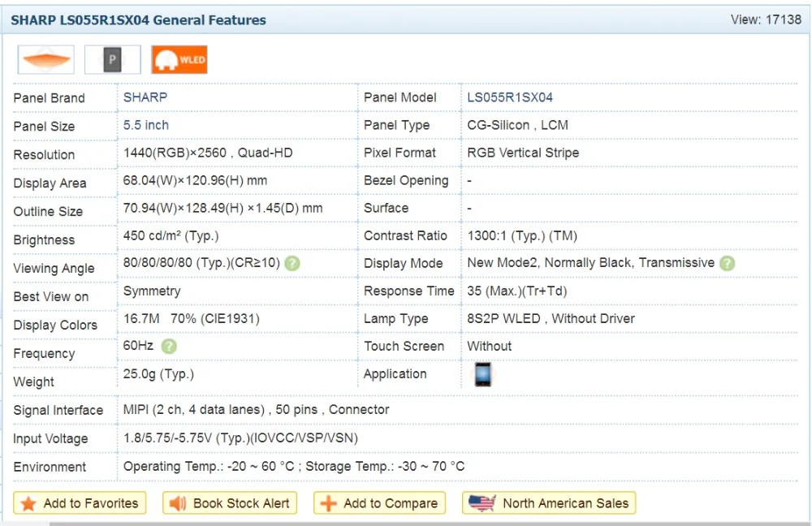Open the LS055R1SX04 panel model link
Screen dimensions: 812x526
coord(510,97)
